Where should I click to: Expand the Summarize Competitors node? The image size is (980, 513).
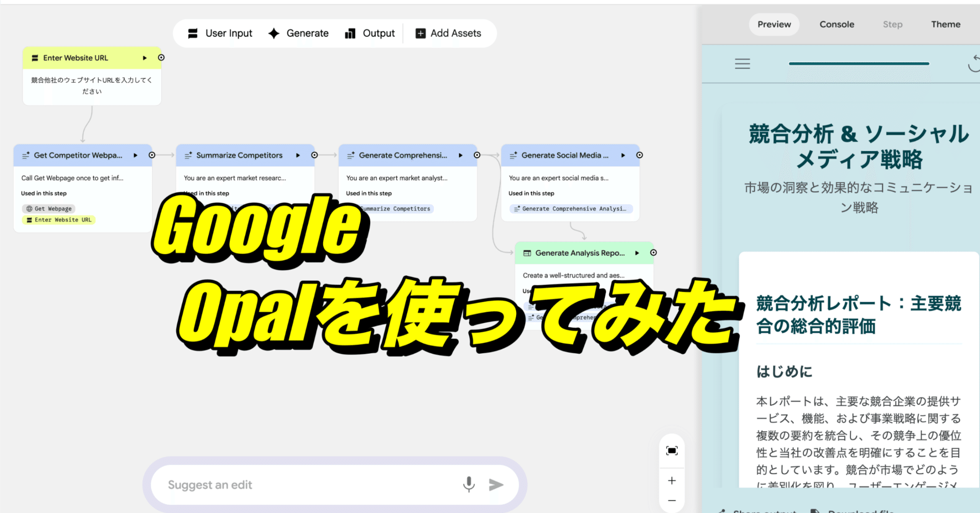tap(298, 155)
